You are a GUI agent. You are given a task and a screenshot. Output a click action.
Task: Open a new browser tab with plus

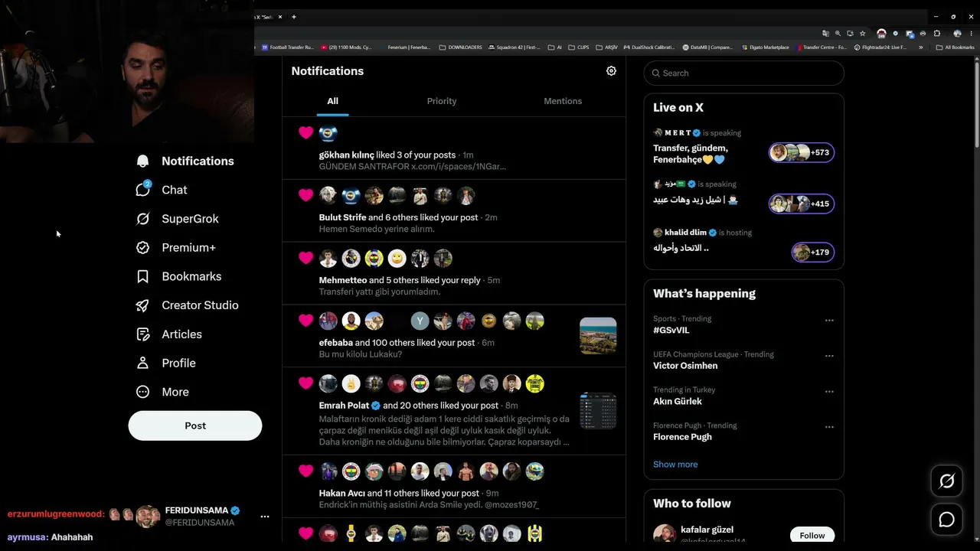click(x=294, y=17)
